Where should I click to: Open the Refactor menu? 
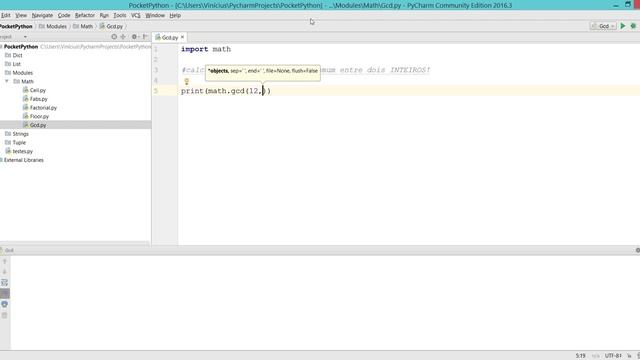click(x=84, y=15)
